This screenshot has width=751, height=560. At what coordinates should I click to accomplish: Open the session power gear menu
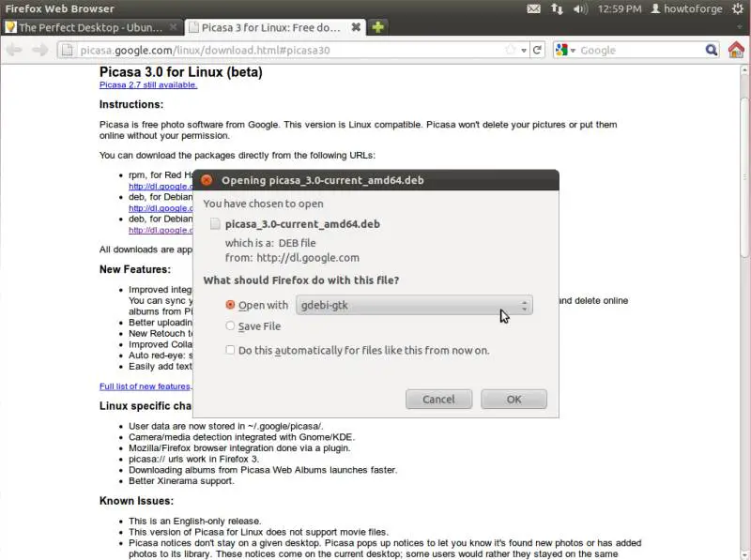click(x=738, y=8)
